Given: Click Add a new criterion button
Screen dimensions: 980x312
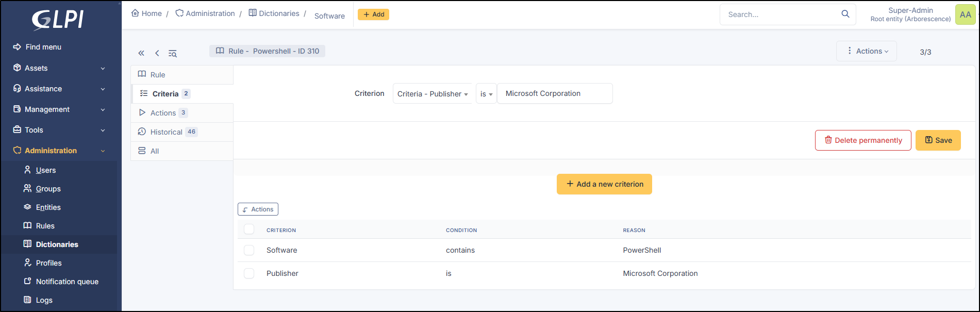Looking at the screenshot, I should [x=604, y=184].
